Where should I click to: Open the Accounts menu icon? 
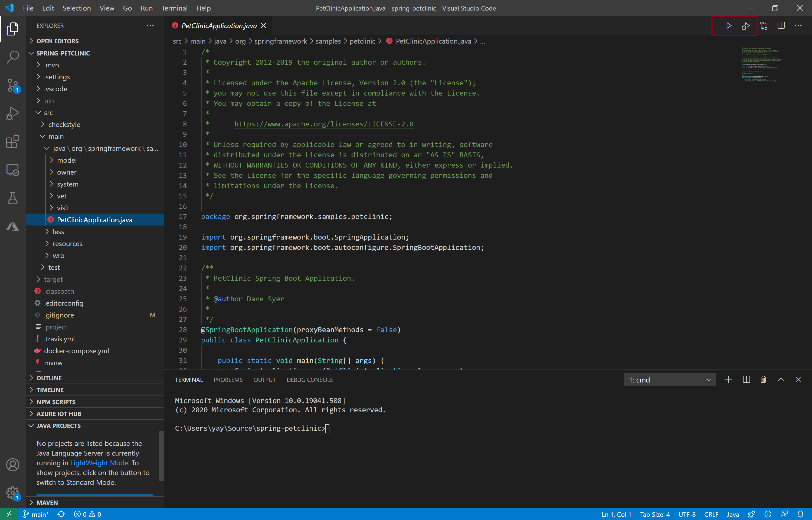tap(12, 465)
